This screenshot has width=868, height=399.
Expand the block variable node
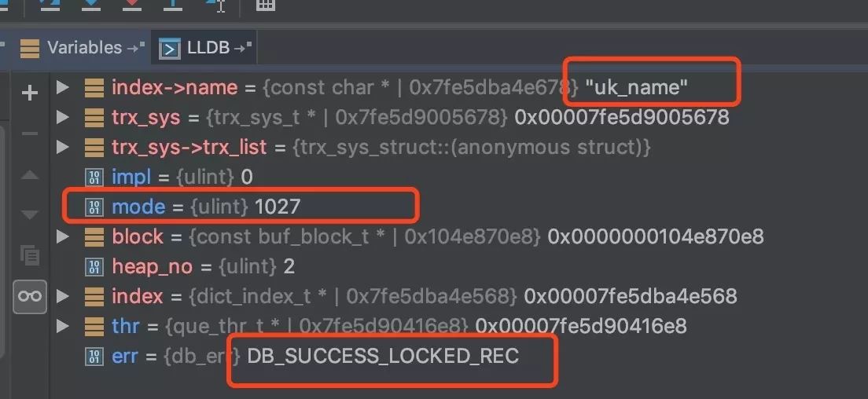(x=64, y=236)
